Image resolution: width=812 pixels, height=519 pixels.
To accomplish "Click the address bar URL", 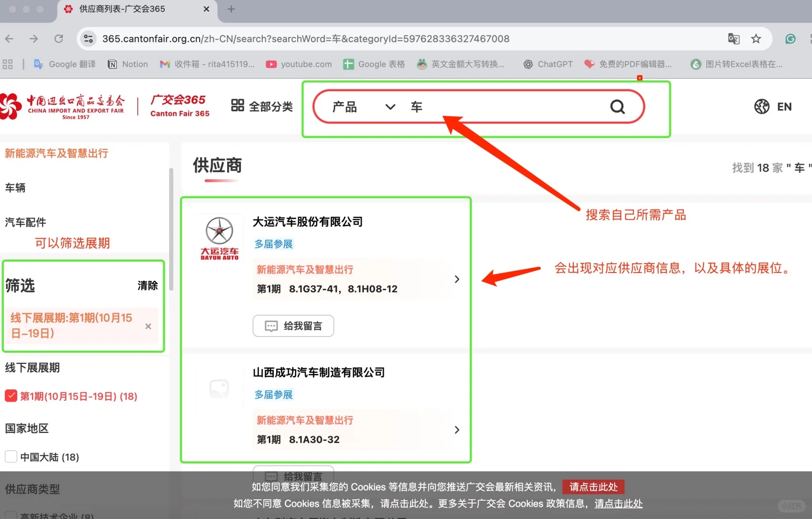I will click(306, 39).
